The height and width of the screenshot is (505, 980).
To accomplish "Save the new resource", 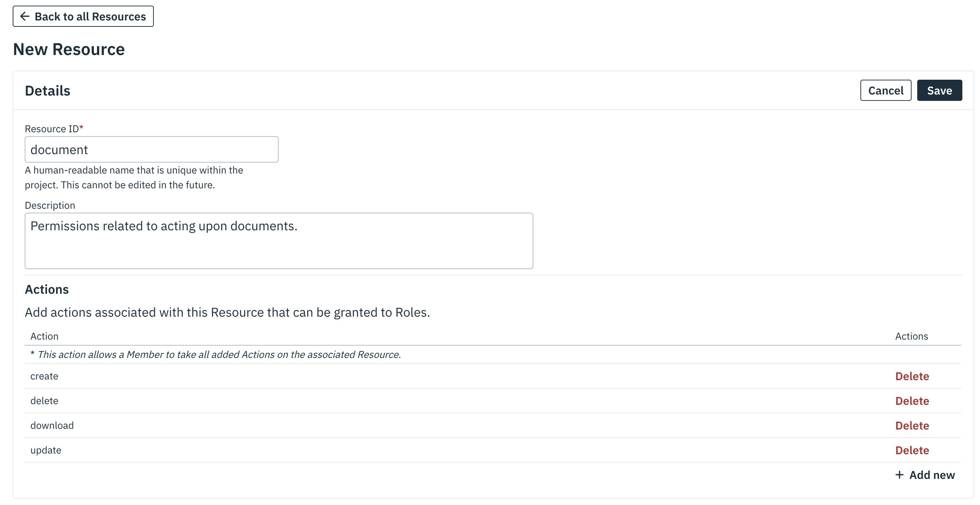I will coord(939,91).
